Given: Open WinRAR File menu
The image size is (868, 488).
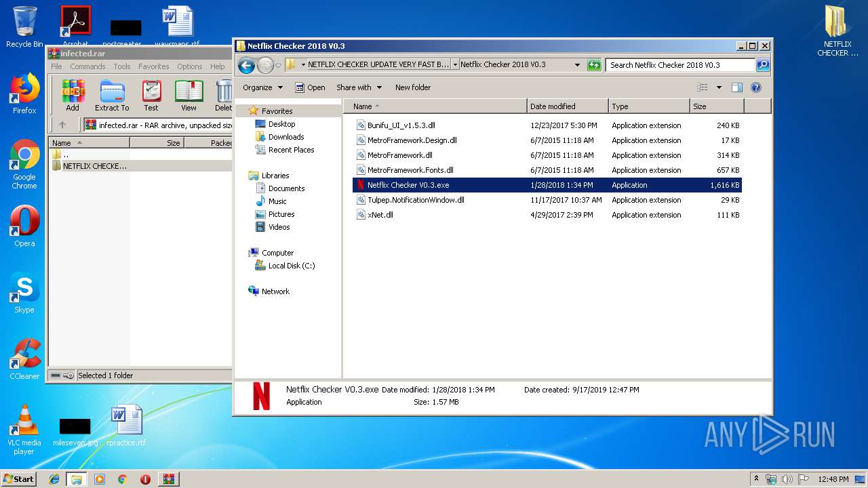Looking at the screenshot, I should pyautogui.click(x=56, y=66).
